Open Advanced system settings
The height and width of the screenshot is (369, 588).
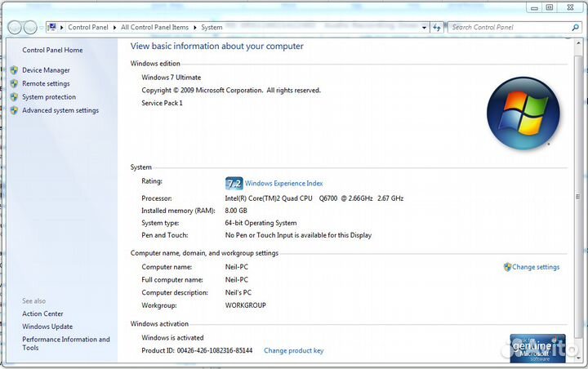point(60,110)
